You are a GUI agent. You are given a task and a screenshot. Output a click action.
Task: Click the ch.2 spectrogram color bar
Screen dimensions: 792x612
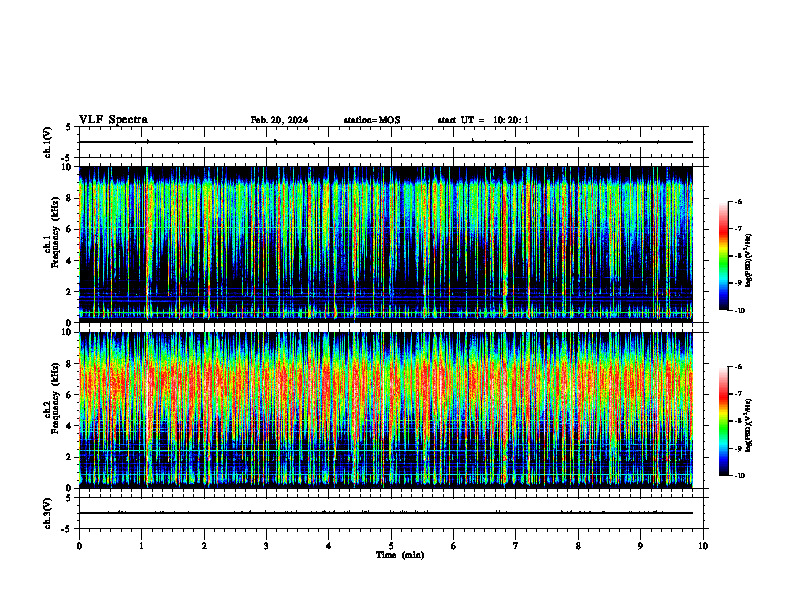[724, 421]
